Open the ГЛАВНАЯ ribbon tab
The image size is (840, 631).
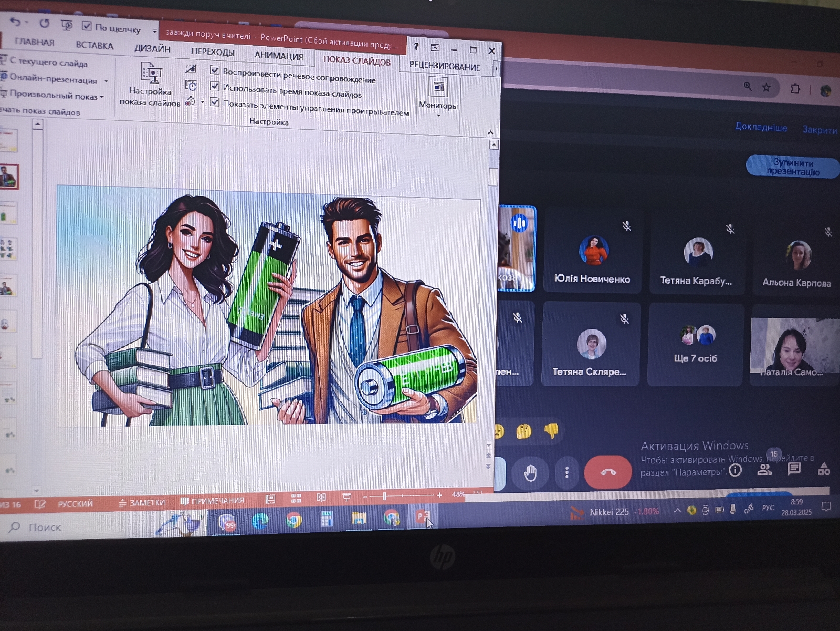coord(34,42)
